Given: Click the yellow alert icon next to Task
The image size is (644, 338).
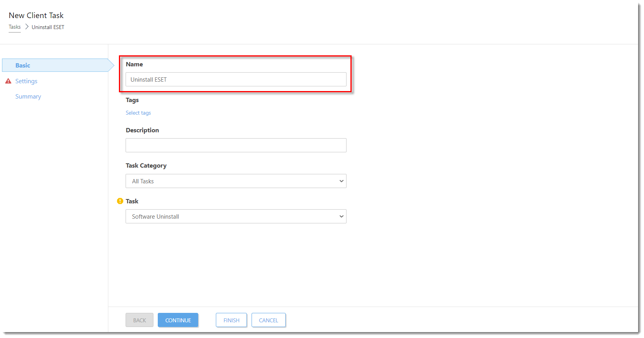Looking at the screenshot, I should (120, 201).
